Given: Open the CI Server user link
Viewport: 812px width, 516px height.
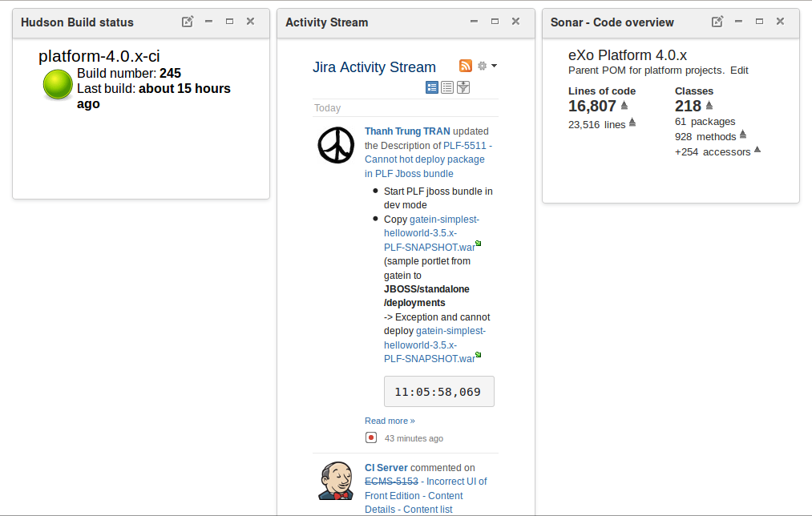Looking at the screenshot, I should pyautogui.click(x=386, y=468).
